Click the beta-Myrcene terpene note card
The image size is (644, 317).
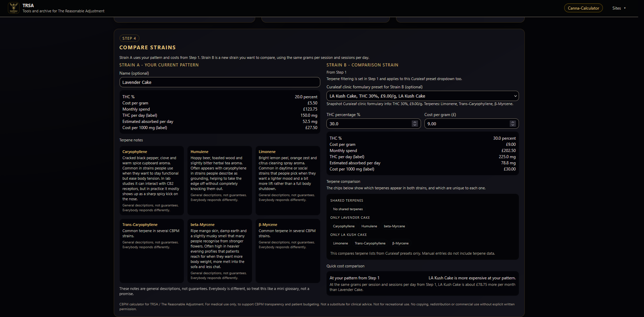[x=220, y=251]
